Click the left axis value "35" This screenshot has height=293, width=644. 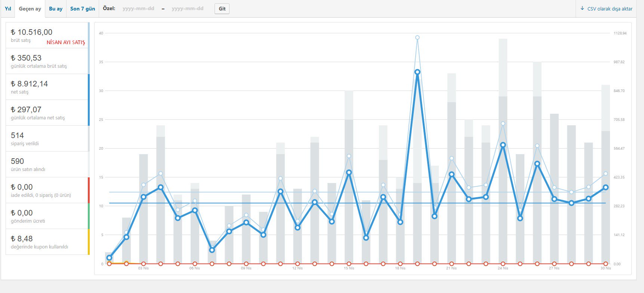101,62
